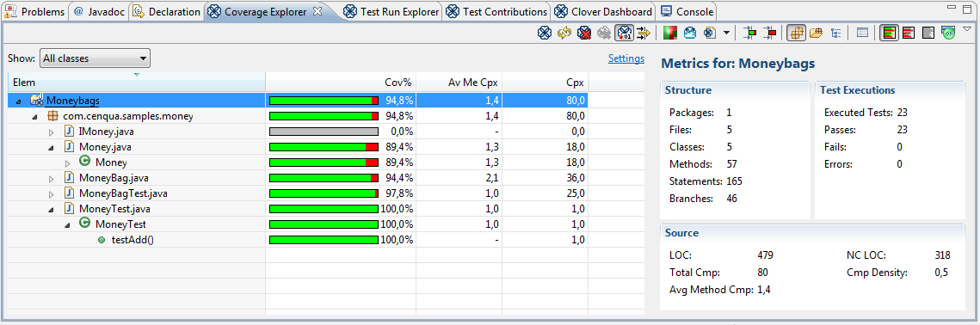Click the refresh coverage icon with yellow arrows

[x=564, y=34]
